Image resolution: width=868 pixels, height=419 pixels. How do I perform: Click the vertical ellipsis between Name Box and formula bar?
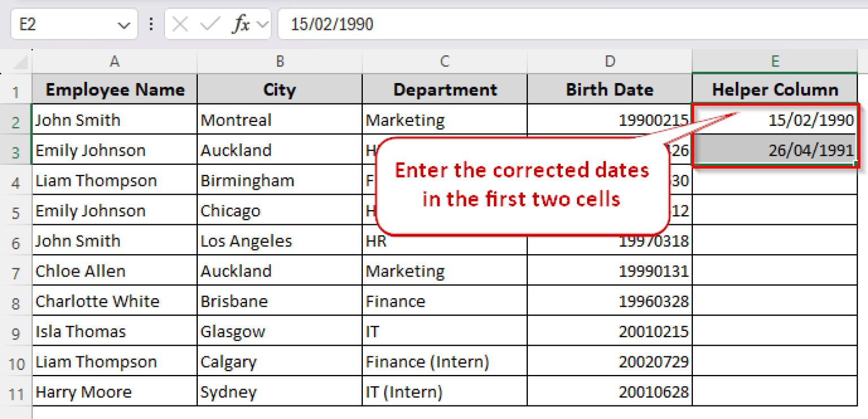coord(150,24)
